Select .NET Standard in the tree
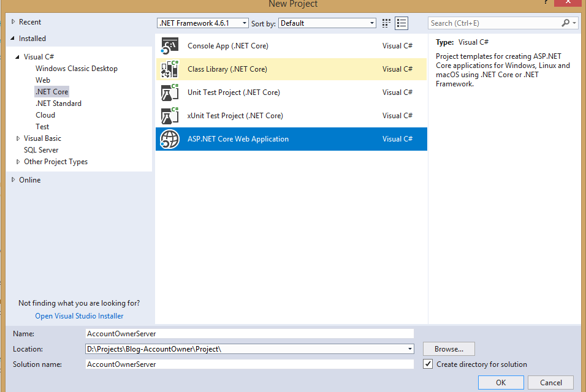 (x=58, y=104)
